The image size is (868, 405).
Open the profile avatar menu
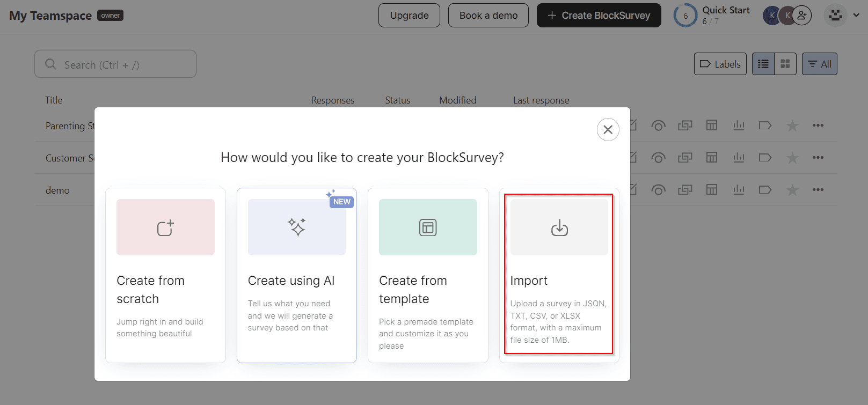pos(835,16)
